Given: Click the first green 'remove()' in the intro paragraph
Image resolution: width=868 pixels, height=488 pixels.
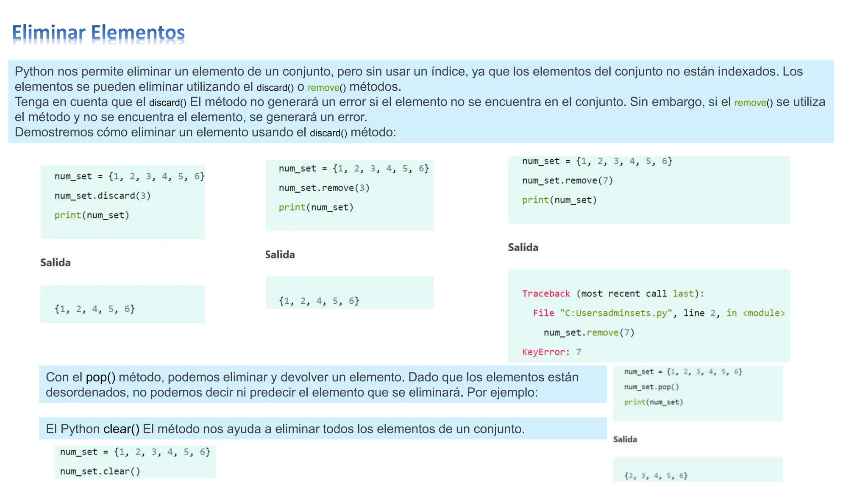Looking at the screenshot, I should [x=327, y=88].
